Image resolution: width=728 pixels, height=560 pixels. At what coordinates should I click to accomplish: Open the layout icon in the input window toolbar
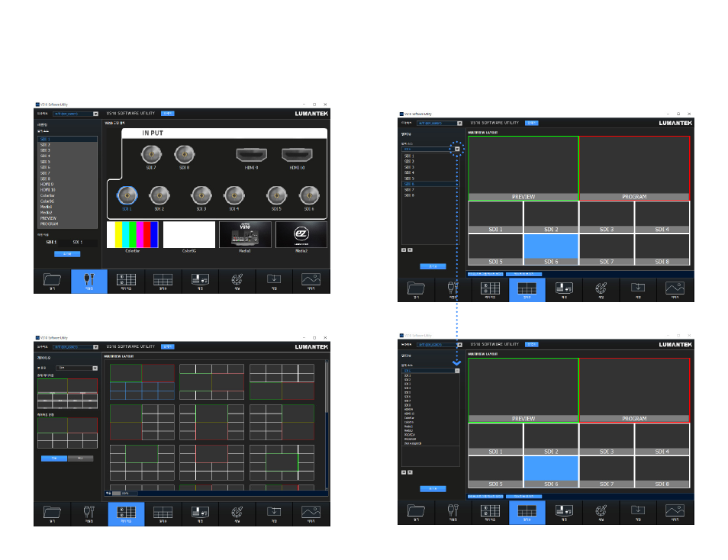[x=126, y=281]
